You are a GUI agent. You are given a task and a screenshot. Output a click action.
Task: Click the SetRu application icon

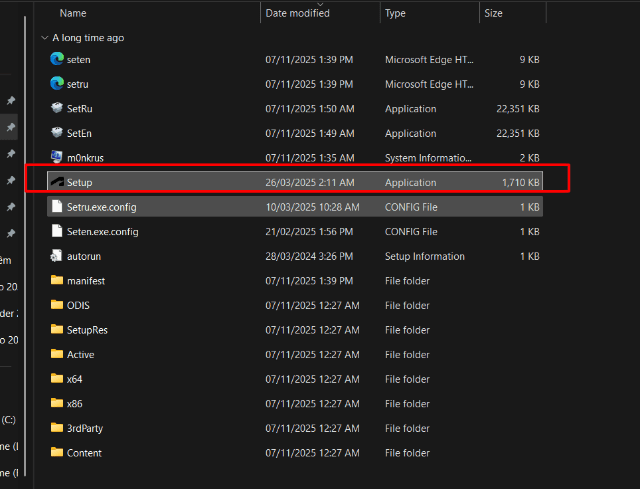pos(57,108)
